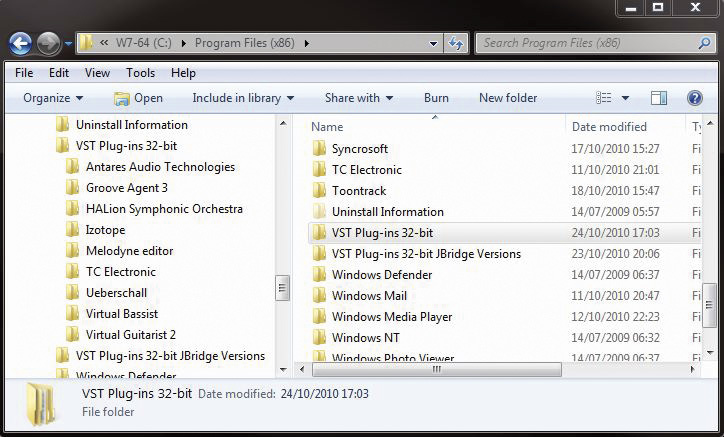Select Izotope folder in tree
724x437 pixels.
tap(105, 230)
